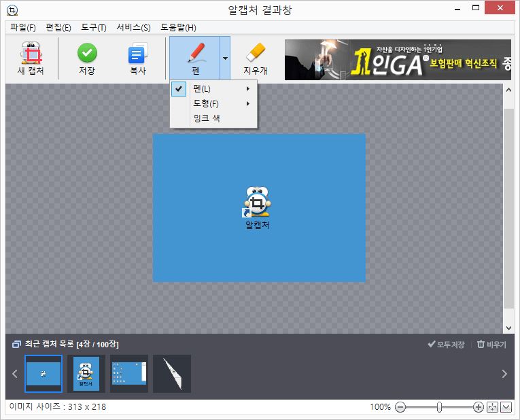Open the pen tool dropdown arrow
The image size is (520, 420).
[225, 58]
